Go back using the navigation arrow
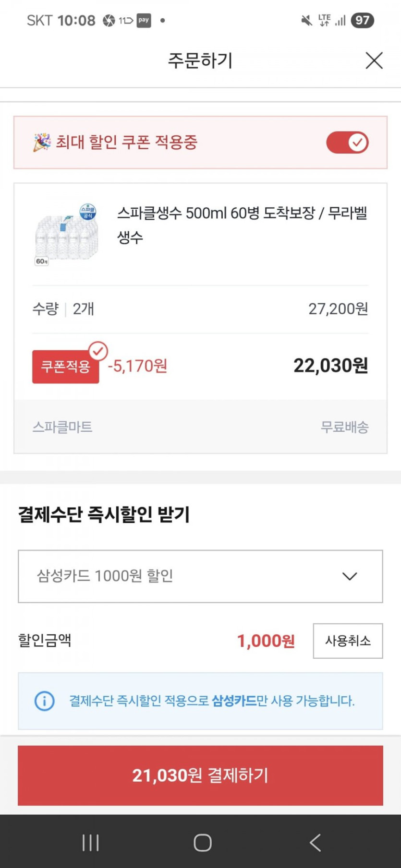The height and width of the screenshot is (868, 401). pos(315,843)
